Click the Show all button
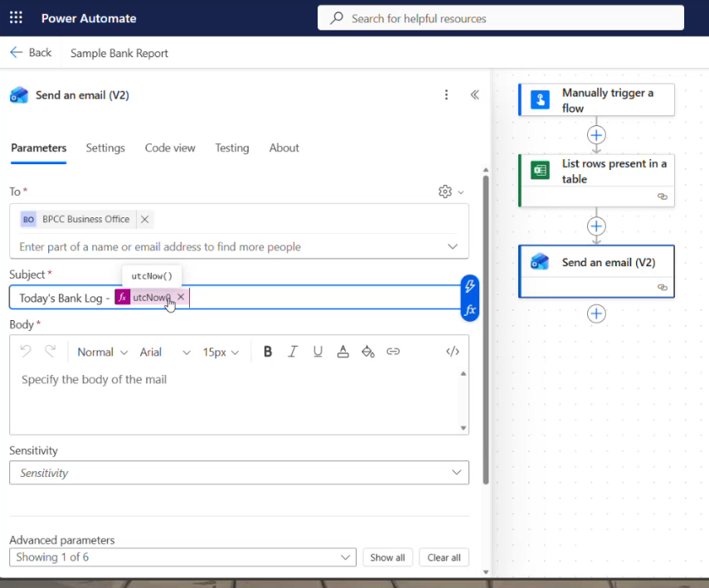The height and width of the screenshot is (588, 709). tap(387, 557)
